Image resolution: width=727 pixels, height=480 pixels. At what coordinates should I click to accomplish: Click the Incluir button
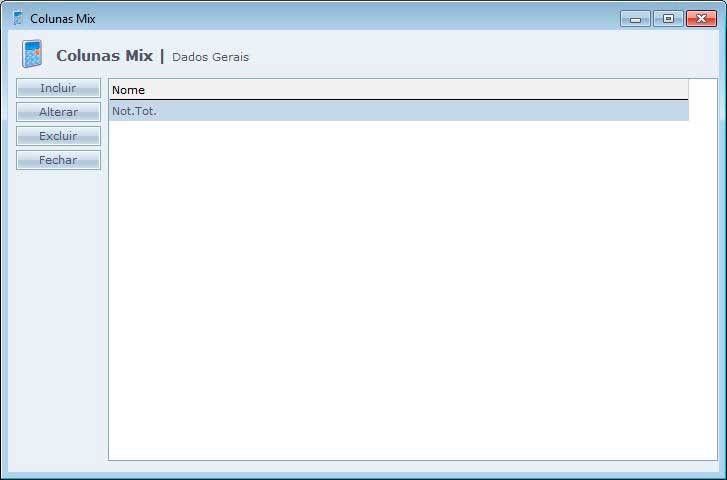coord(58,88)
